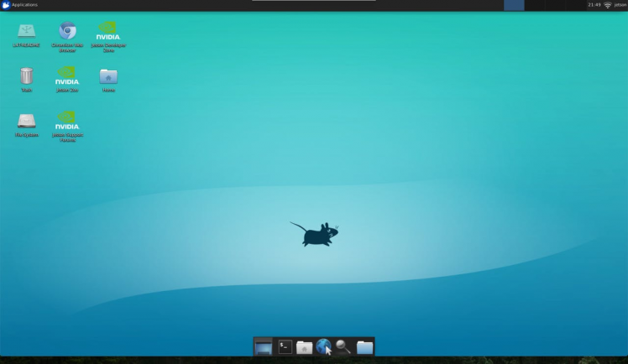Select the Jetson Developer Zone NVIDIA shortcut

[108, 37]
